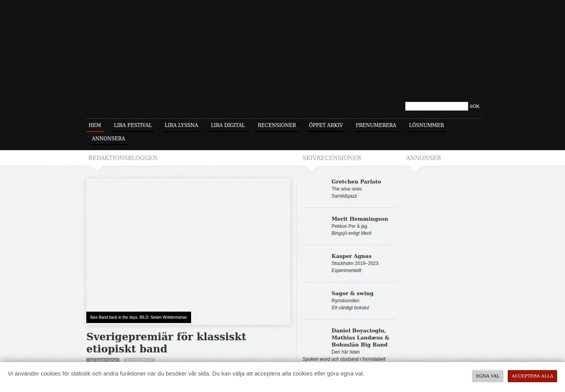
Task: Click PRENUMERERA in the nav bar
Action: pos(376,125)
